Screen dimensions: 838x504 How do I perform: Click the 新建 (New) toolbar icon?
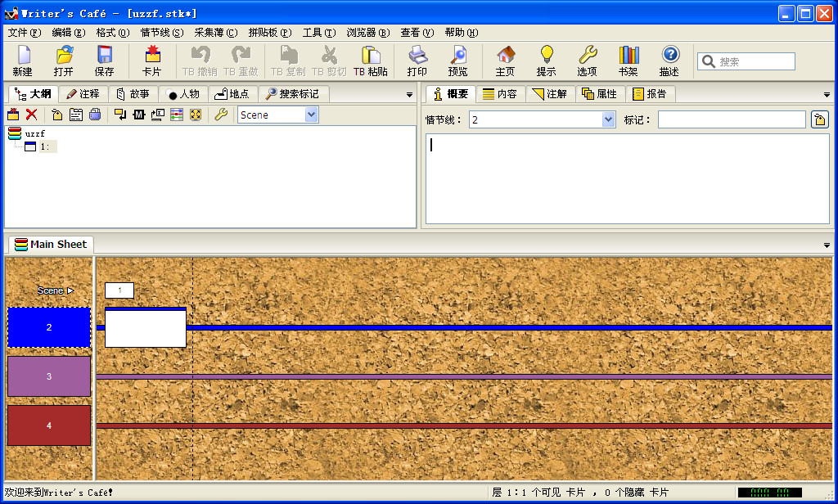(x=22, y=60)
